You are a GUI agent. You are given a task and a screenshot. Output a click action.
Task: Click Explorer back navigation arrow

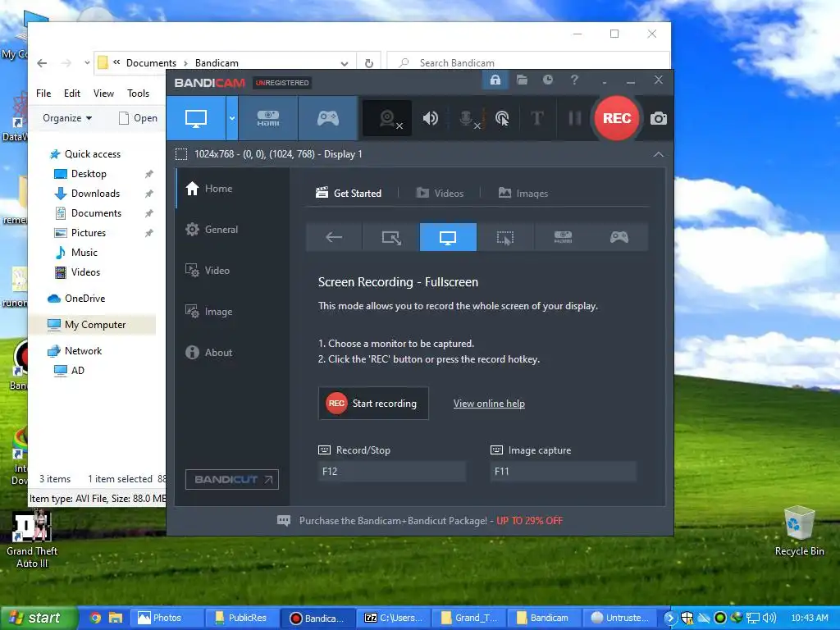[x=42, y=63]
